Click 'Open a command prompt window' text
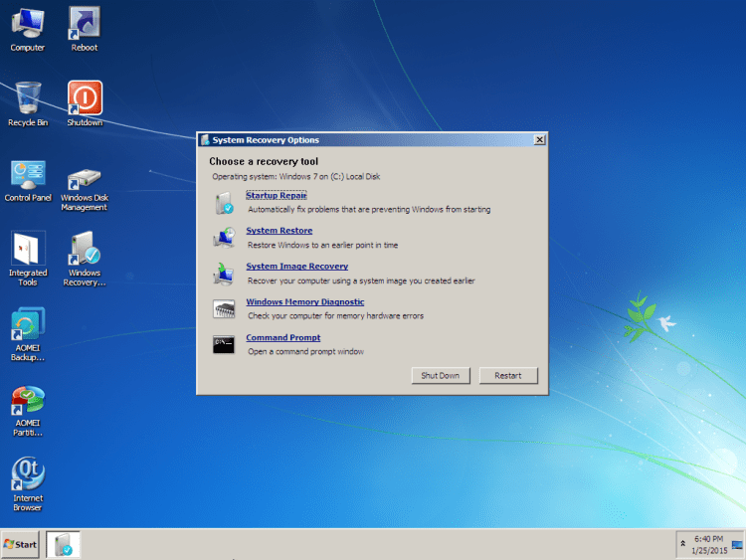The width and height of the screenshot is (746, 560). [305, 351]
